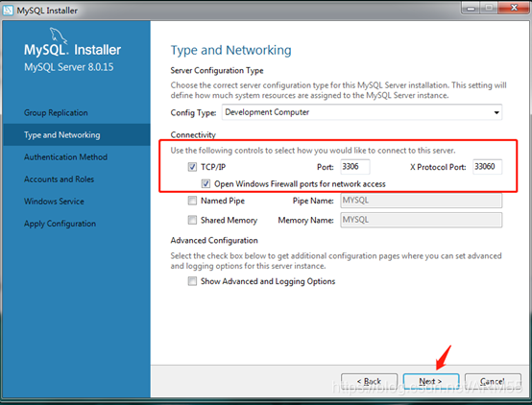The image size is (532, 405).
Task: Minimize the MySQL Installer window
Action: [x=471, y=8]
